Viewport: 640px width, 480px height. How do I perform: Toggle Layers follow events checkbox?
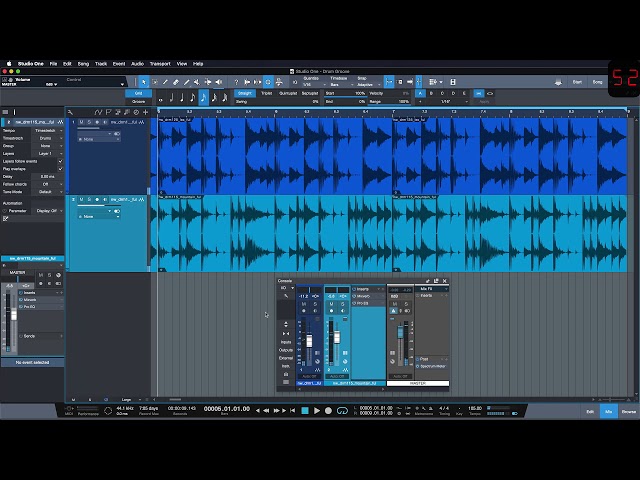pos(60,161)
